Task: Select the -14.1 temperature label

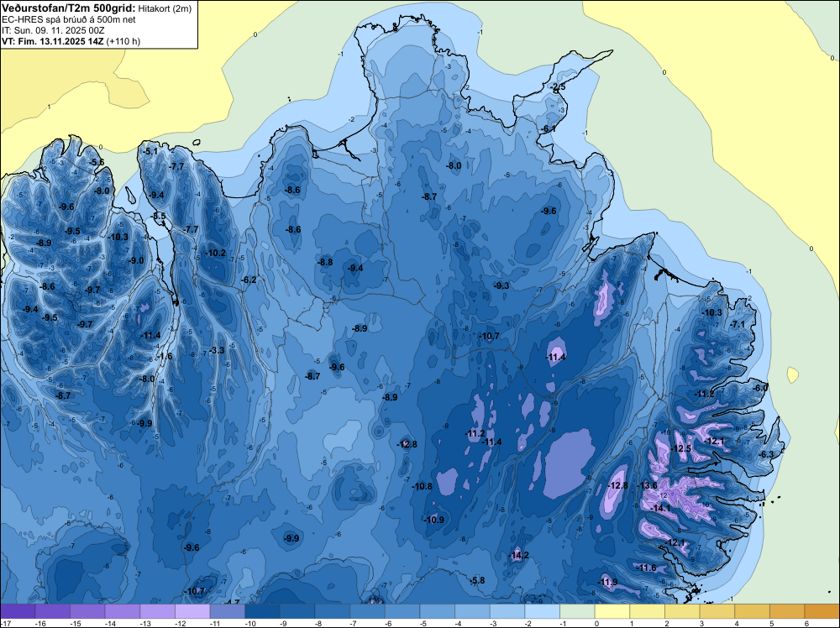Action: [660, 508]
